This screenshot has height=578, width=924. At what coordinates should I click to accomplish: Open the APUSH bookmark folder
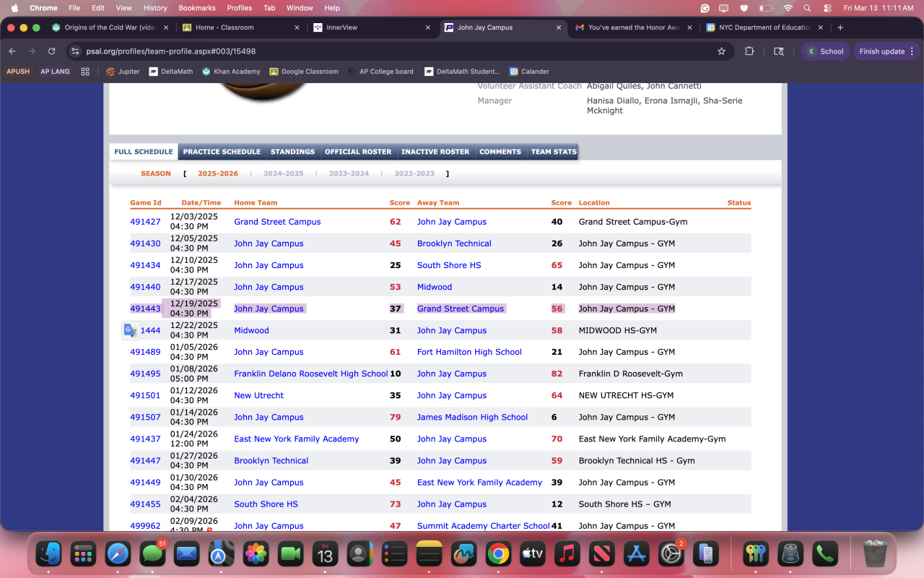click(x=19, y=72)
